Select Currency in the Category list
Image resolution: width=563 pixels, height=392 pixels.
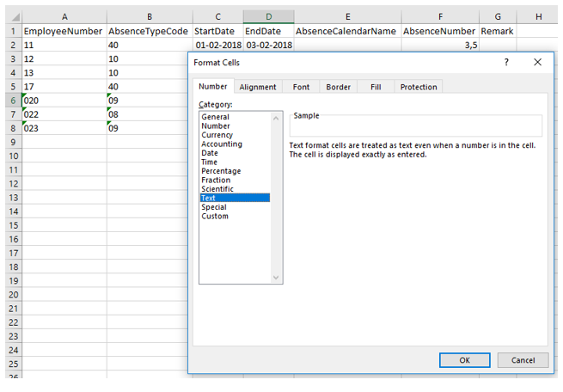[217, 135]
